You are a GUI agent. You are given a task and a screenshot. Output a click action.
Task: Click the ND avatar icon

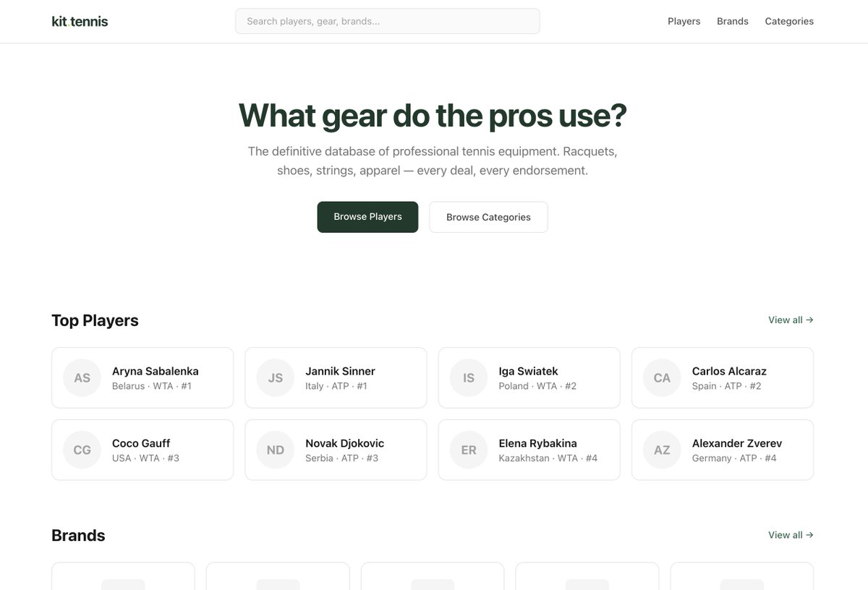point(276,450)
